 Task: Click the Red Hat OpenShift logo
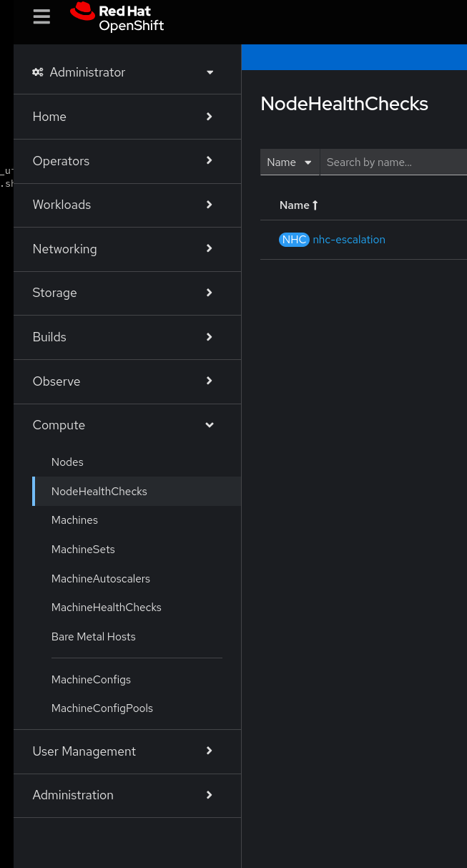pos(117,18)
